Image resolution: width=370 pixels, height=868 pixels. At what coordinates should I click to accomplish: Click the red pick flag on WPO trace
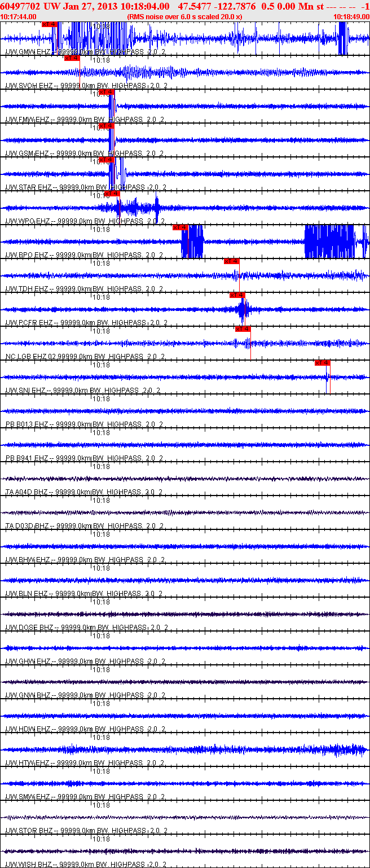point(112,193)
